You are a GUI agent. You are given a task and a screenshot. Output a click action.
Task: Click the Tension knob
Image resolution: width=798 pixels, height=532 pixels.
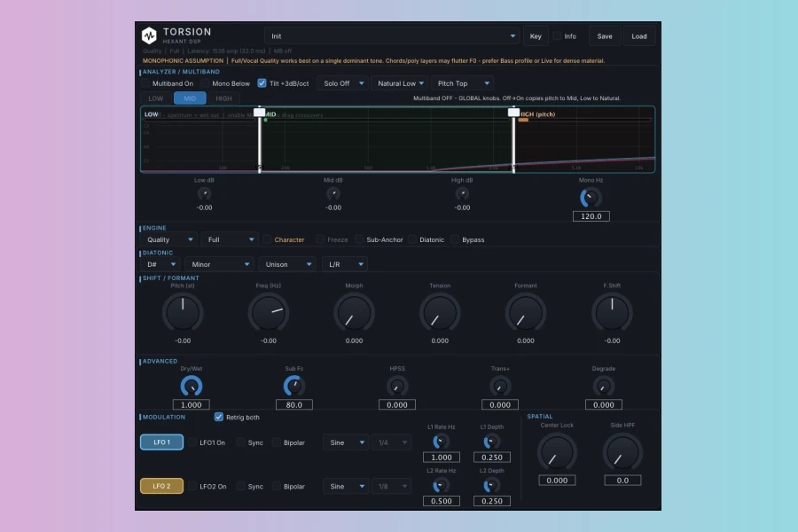[440, 313]
